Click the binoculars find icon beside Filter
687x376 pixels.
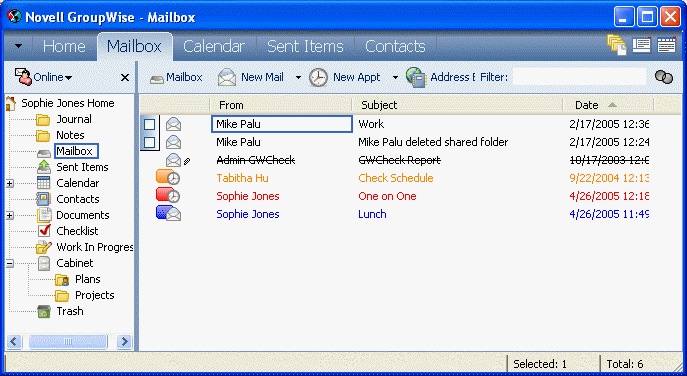pos(664,77)
